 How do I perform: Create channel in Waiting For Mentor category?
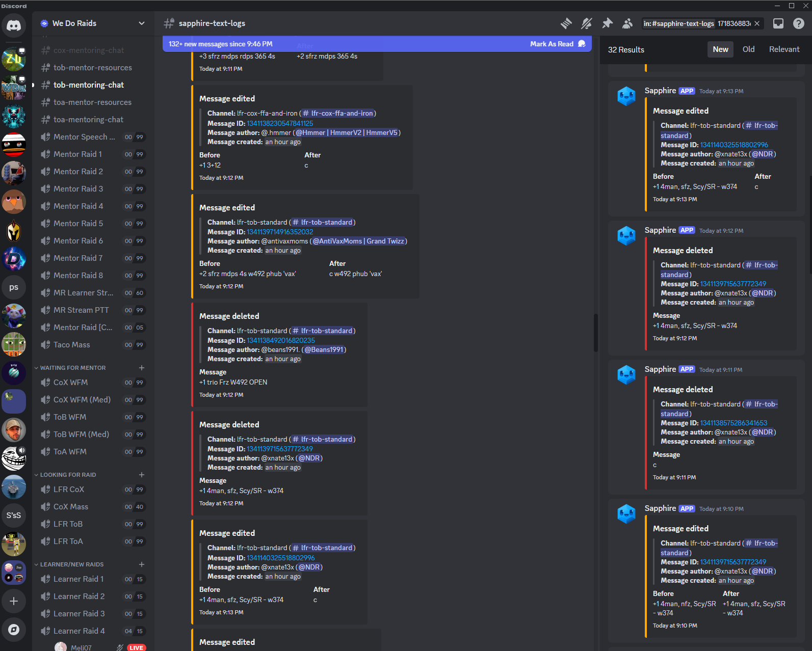pyautogui.click(x=142, y=368)
